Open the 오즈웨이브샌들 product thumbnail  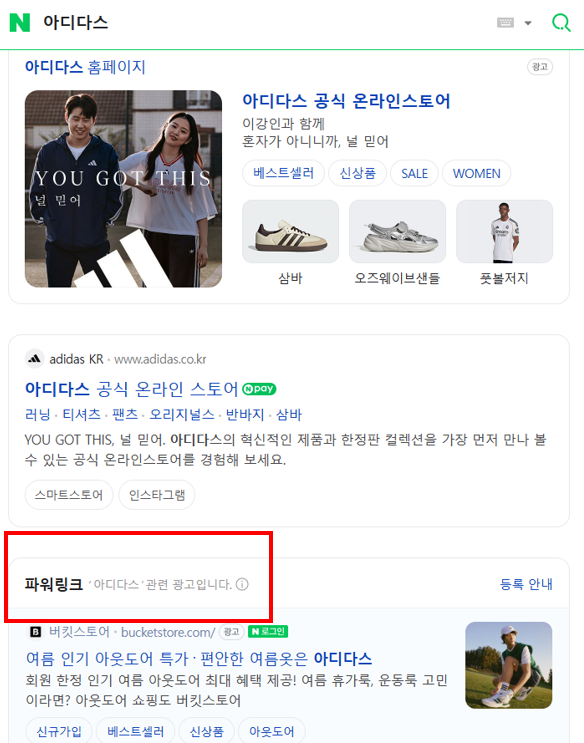(397, 232)
